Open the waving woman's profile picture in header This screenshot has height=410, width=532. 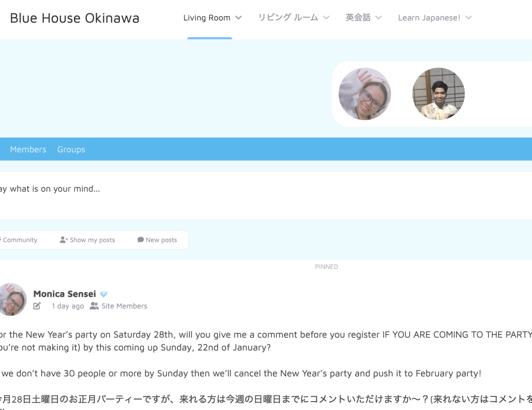pyautogui.click(x=365, y=94)
